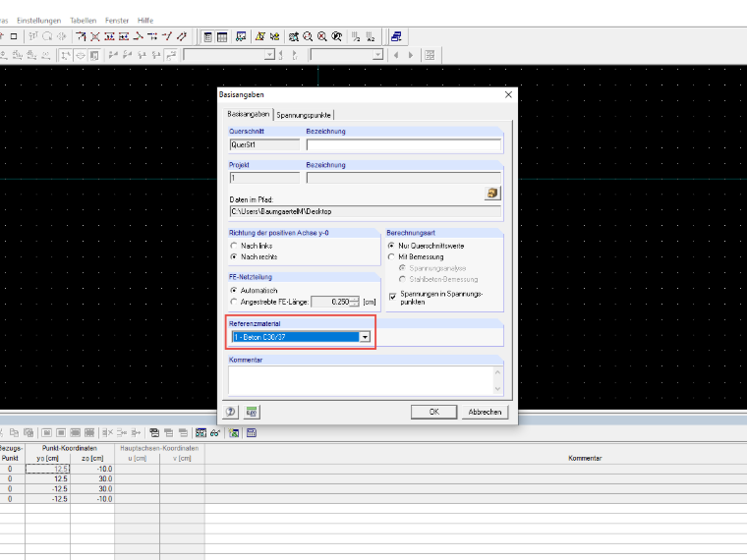Select first row zo cell -10.0
This screenshot has width=747, height=560.
click(x=92, y=469)
